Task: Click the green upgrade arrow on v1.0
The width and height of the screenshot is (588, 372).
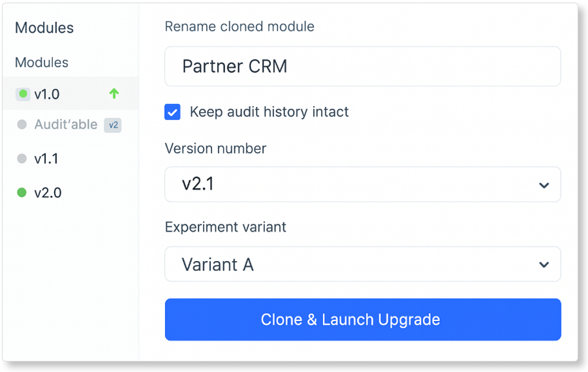Action: [x=114, y=94]
